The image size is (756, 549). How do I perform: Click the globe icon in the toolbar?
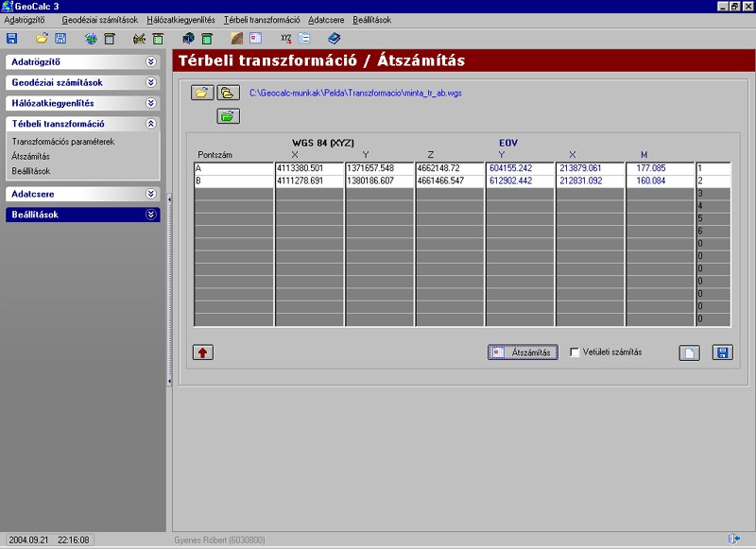(90, 39)
